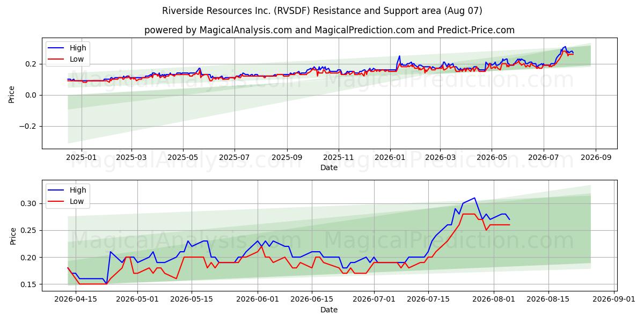
Task: Click 'High' legend label in top chart
Action: click(78, 48)
